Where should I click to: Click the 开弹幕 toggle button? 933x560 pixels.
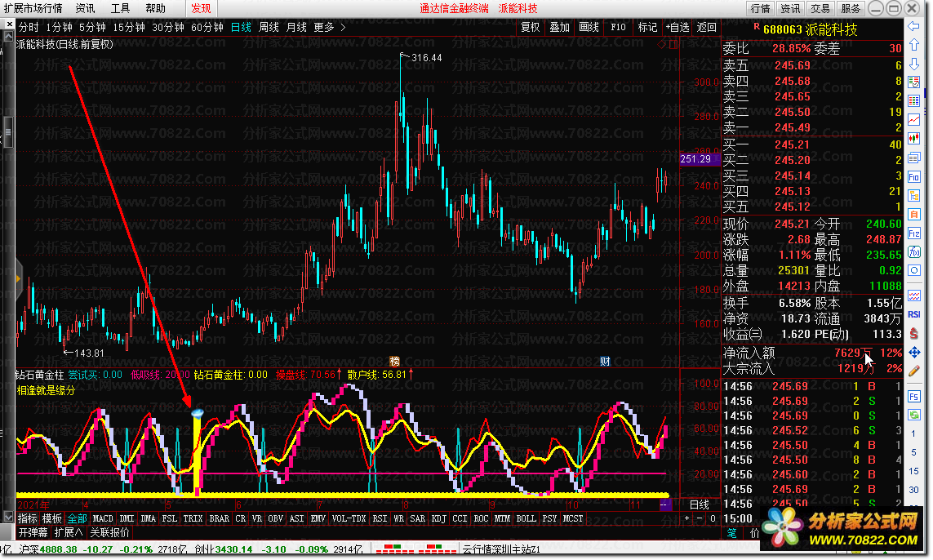pos(33,532)
